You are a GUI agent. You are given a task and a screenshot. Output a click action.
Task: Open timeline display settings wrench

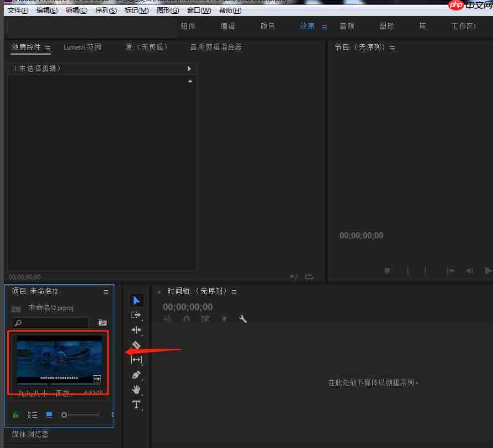[243, 319]
